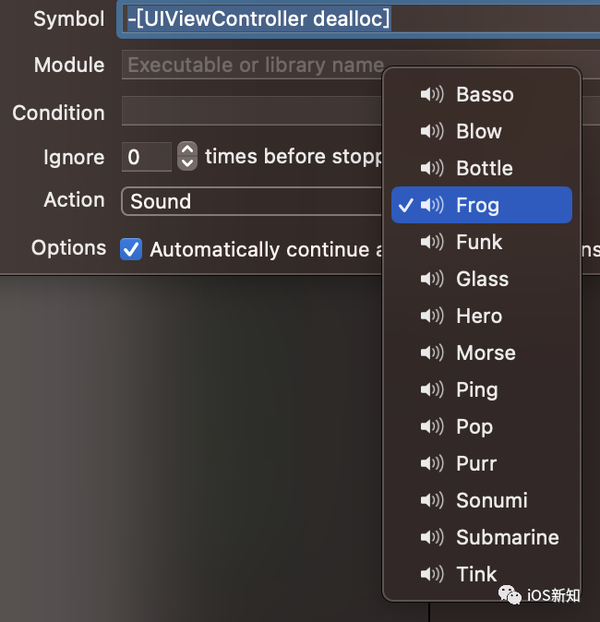Click the speaker icon beside Ping

pyautogui.click(x=432, y=390)
